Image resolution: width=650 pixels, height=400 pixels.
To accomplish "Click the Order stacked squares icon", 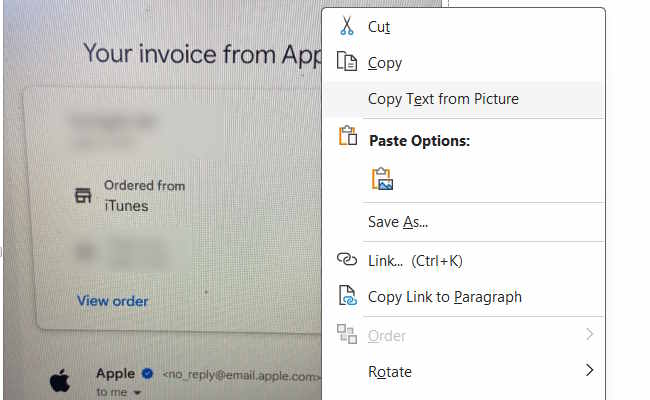I will coord(347,334).
